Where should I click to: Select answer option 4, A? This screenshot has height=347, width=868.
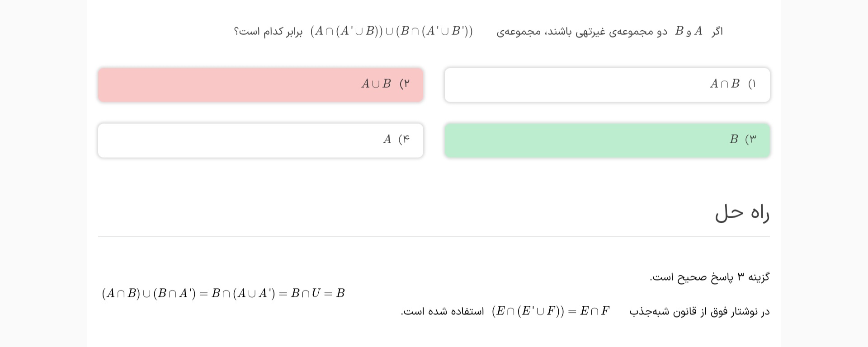tap(260, 140)
